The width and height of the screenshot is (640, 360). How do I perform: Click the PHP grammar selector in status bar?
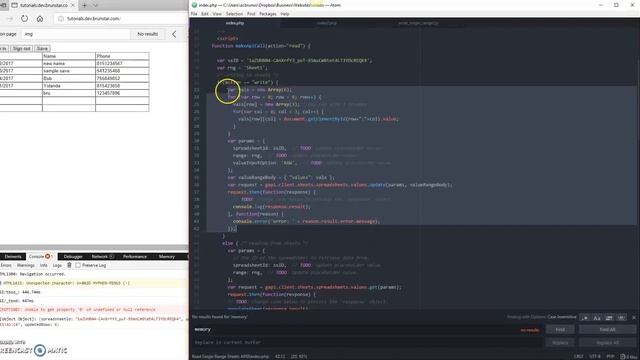coord(610,356)
